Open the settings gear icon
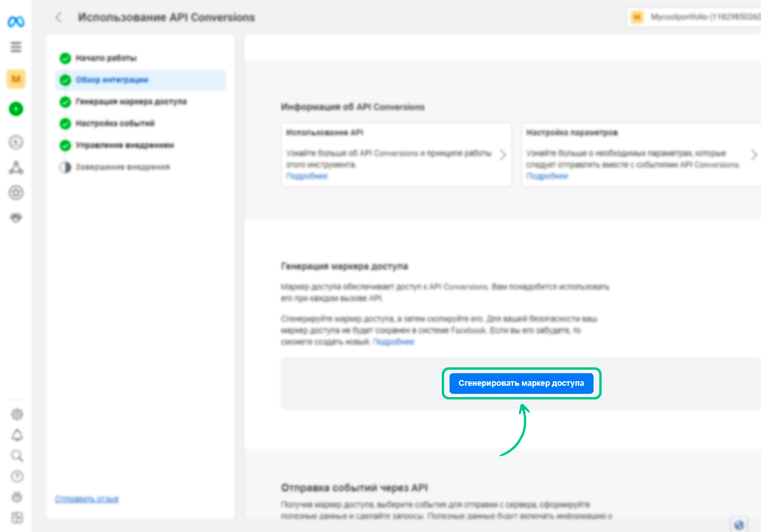Viewport: 761px width, 532px height. click(17, 414)
